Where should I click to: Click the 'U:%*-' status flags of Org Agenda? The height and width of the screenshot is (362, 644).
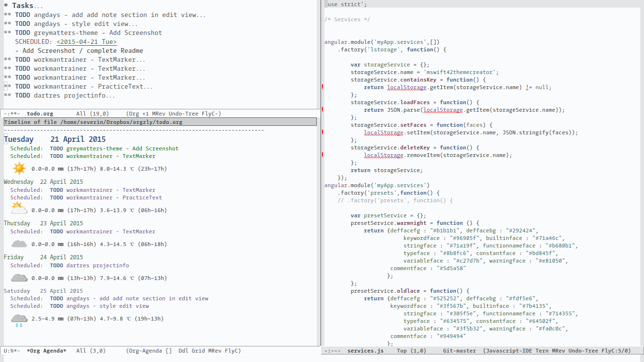[x=12, y=351]
